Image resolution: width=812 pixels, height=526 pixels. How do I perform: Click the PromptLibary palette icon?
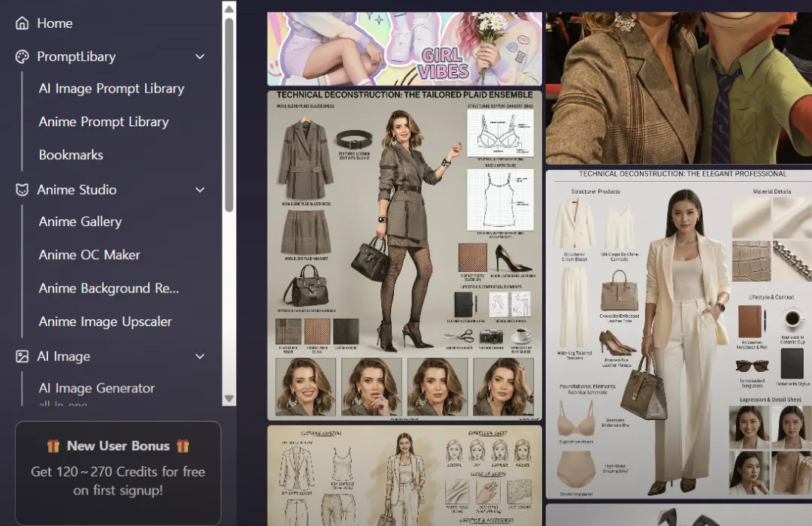click(23, 56)
